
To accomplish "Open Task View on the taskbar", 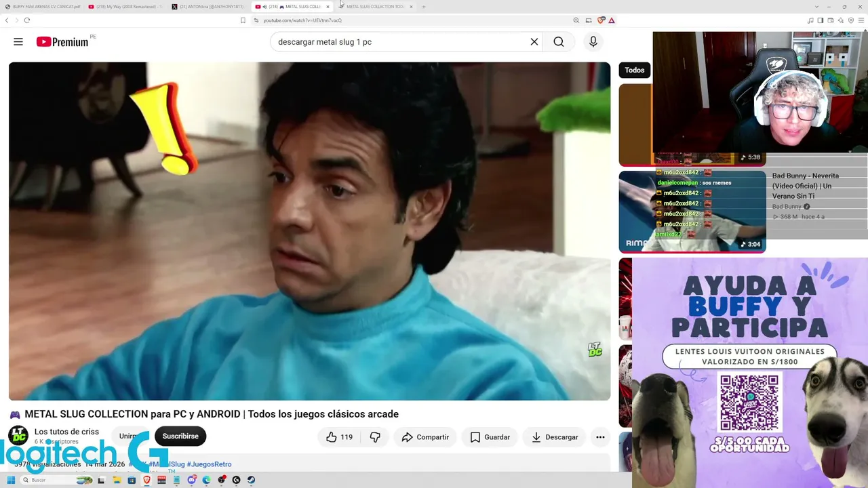I will click(x=102, y=480).
